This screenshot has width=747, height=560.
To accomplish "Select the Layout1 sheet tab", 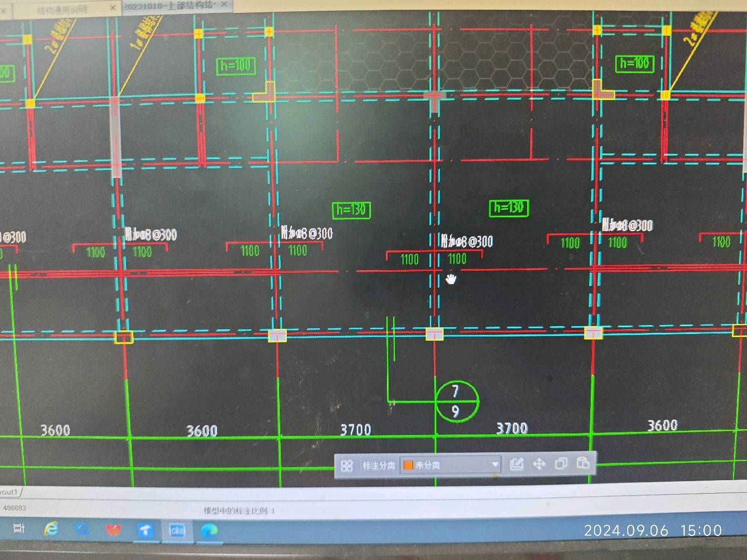I will pyautogui.click(x=9, y=492).
